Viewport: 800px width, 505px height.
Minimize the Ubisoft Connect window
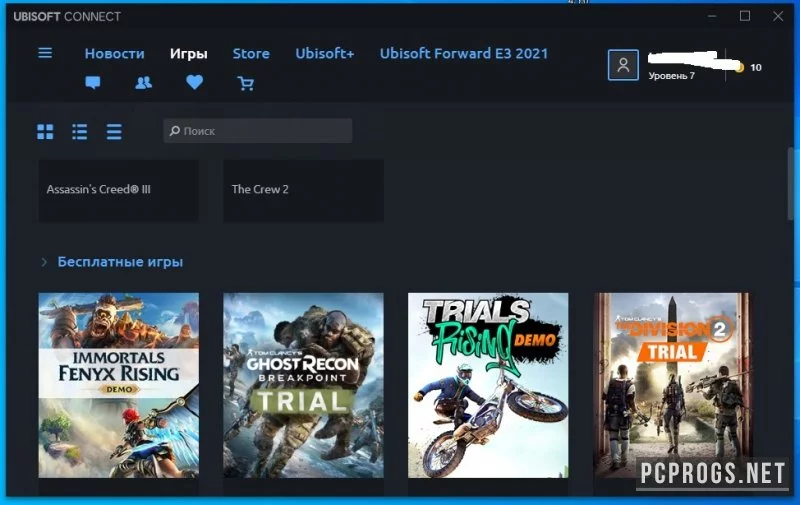click(712, 16)
